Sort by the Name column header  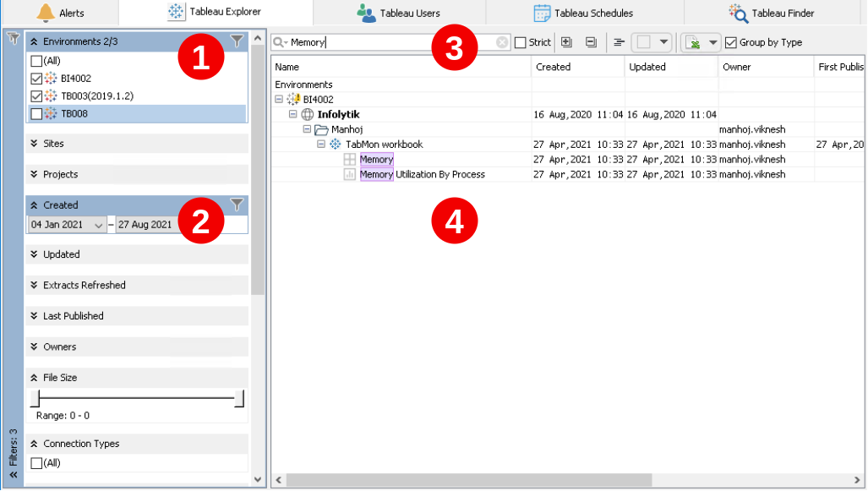[401, 67]
